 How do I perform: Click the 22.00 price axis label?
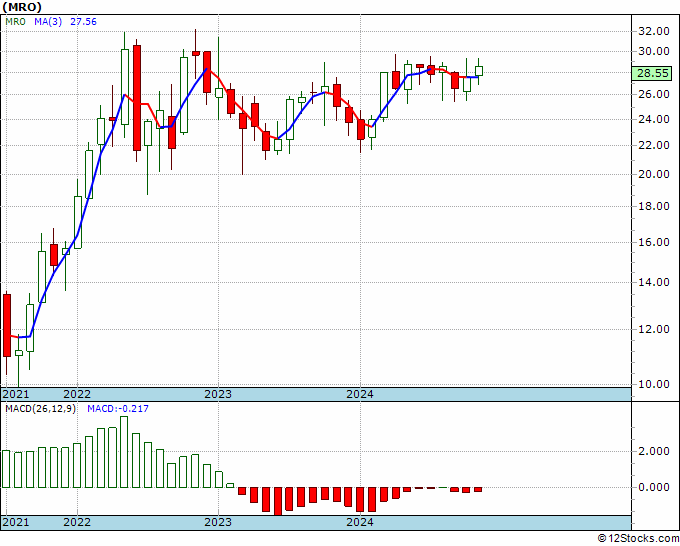(653, 145)
